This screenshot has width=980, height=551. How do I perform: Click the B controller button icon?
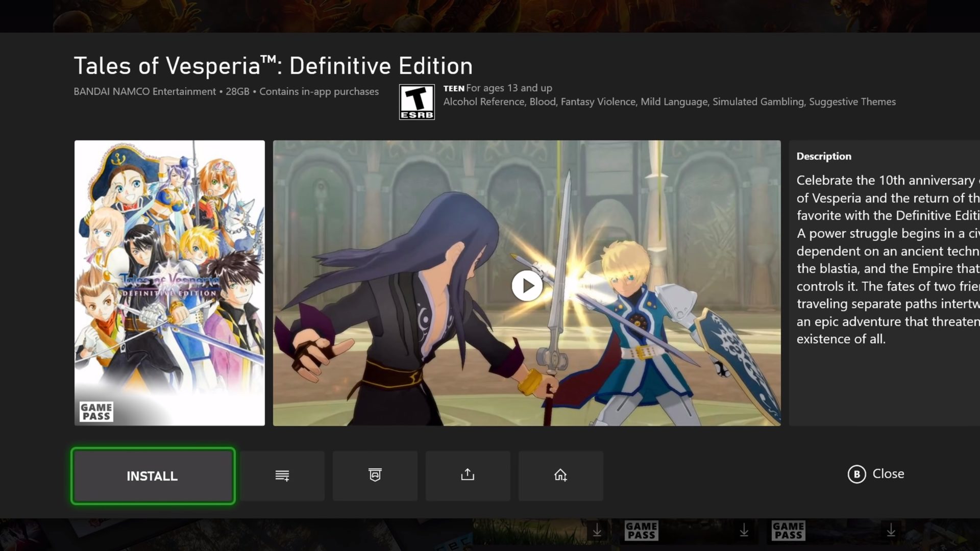point(856,474)
